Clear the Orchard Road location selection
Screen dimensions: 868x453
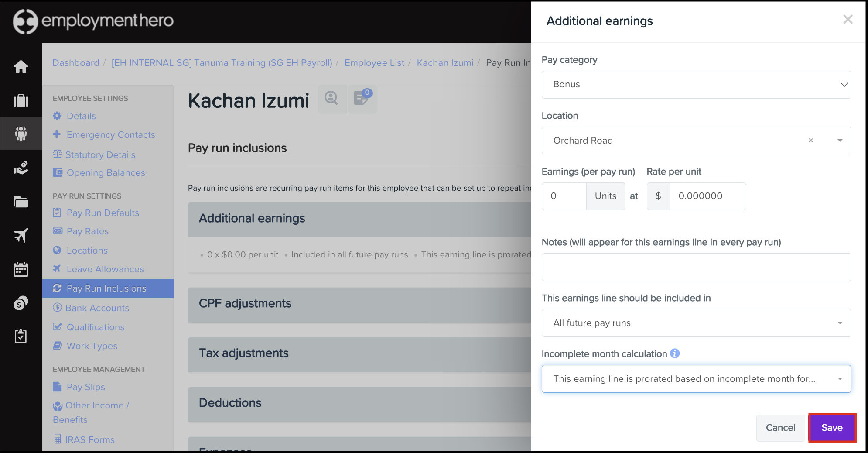[811, 141]
